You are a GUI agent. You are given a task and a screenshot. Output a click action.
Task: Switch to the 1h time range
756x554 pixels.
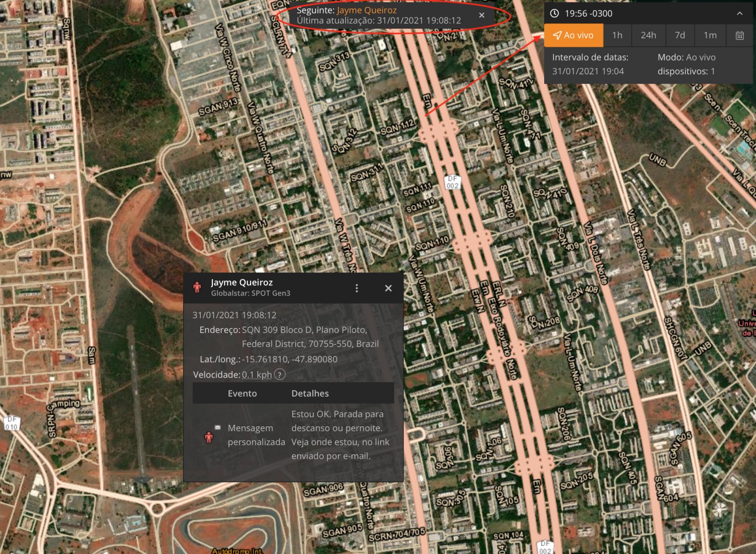[617, 35]
